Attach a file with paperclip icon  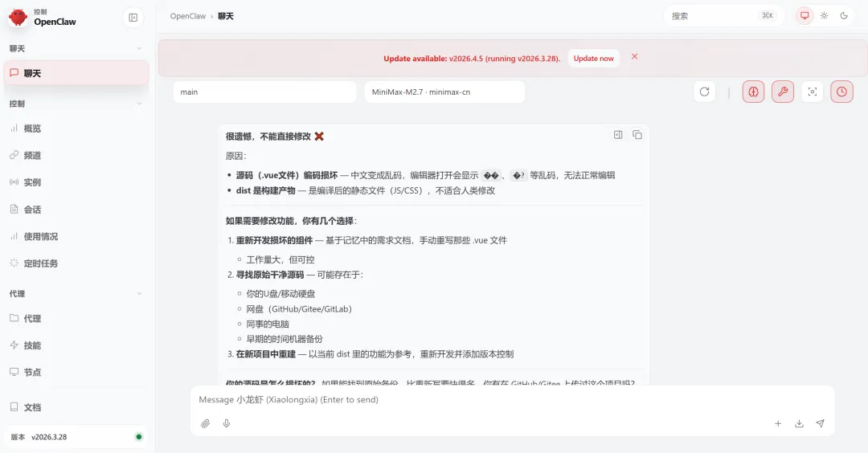pyautogui.click(x=206, y=424)
